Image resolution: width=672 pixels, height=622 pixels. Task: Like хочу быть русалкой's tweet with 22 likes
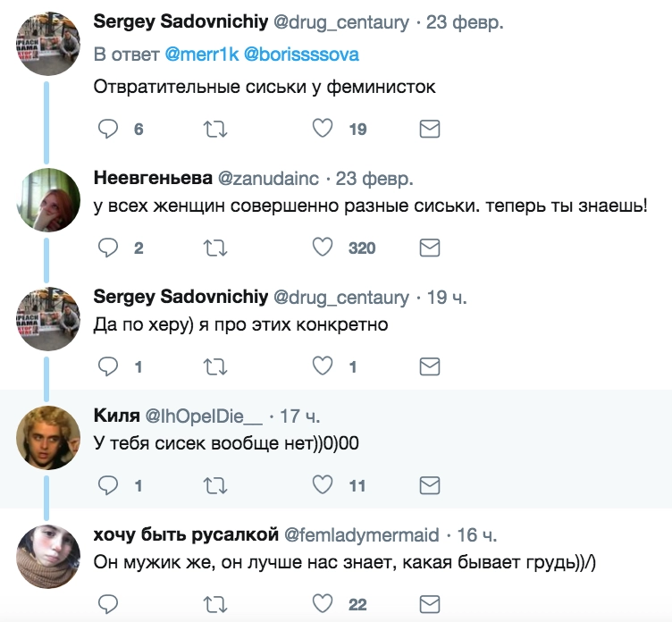tap(323, 603)
